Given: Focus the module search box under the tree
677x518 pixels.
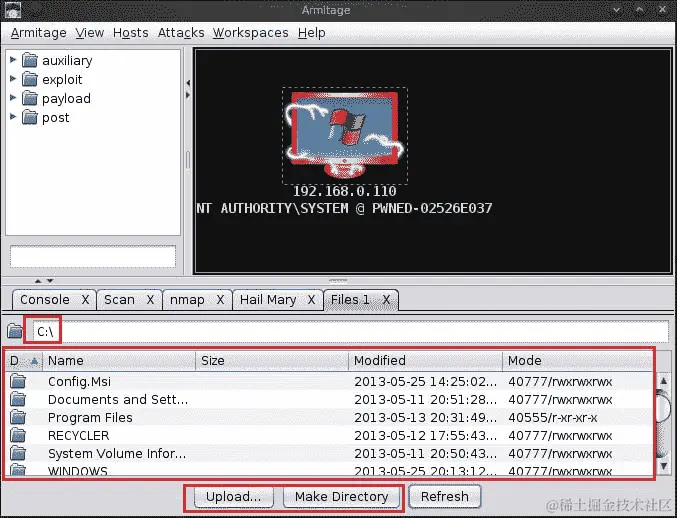Looking at the screenshot, I should tap(93, 256).
